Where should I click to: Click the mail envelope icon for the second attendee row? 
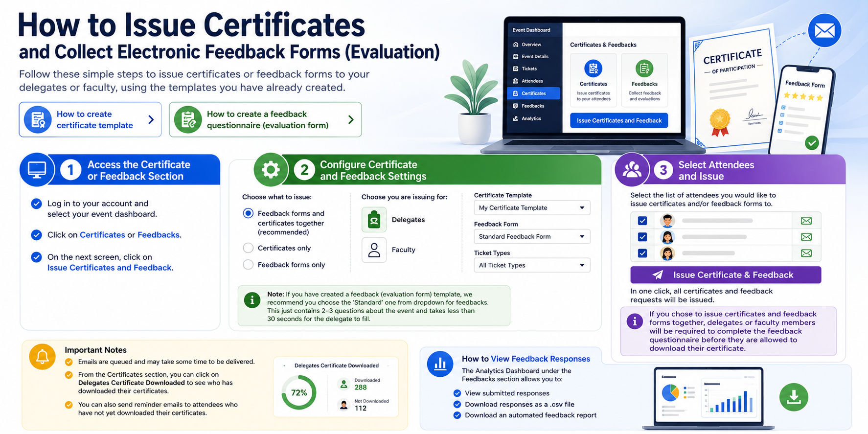pos(806,237)
